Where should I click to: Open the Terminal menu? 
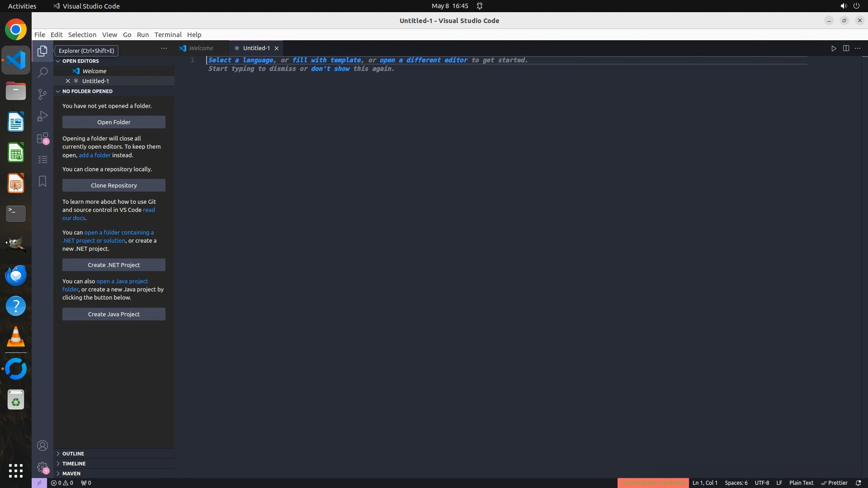click(x=168, y=35)
